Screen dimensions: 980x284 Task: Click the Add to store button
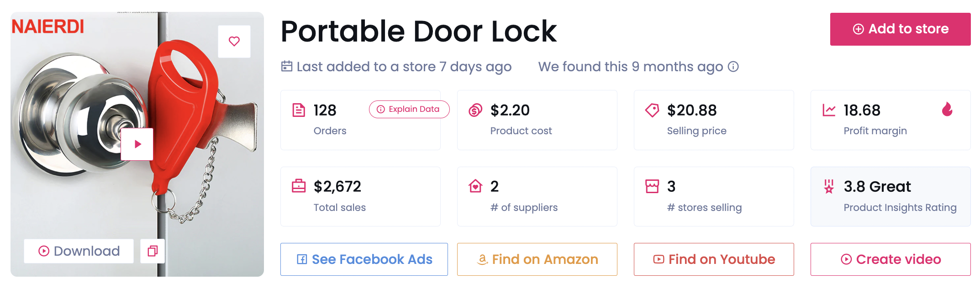[x=900, y=29]
